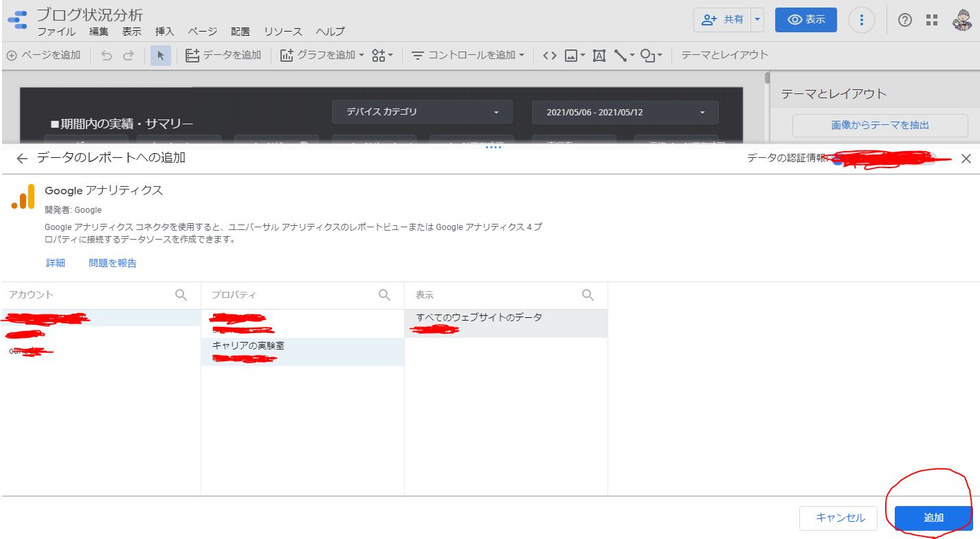Insert a text box from toolbar
The height and width of the screenshot is (539, 980).
599,56
